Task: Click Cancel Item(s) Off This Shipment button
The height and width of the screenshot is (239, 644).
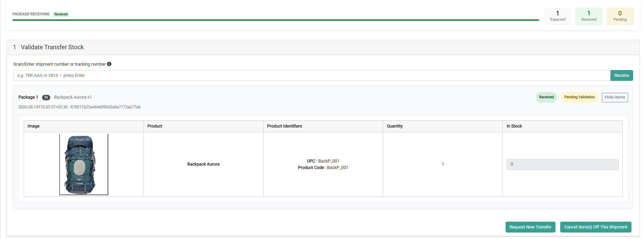Action: coord(595,227)
